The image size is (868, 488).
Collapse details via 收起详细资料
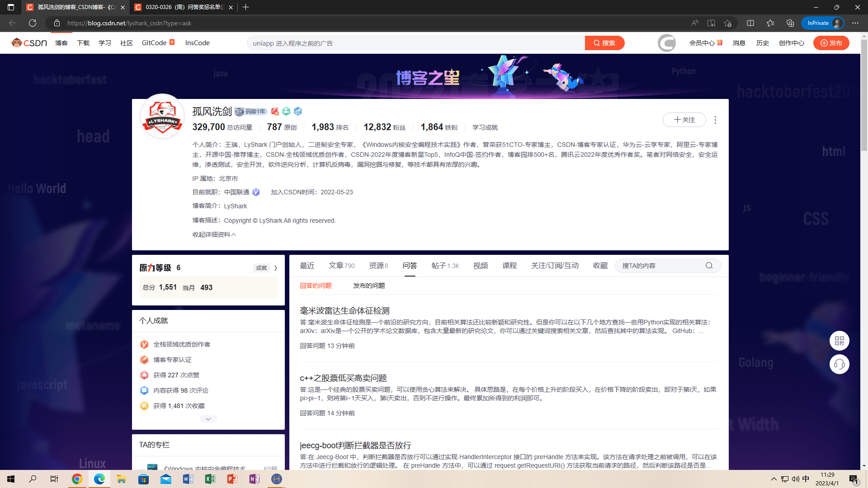click(214, 235)
